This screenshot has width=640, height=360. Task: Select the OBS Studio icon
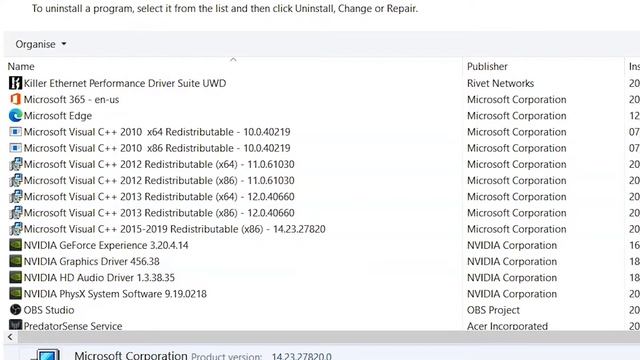[15, 310]
